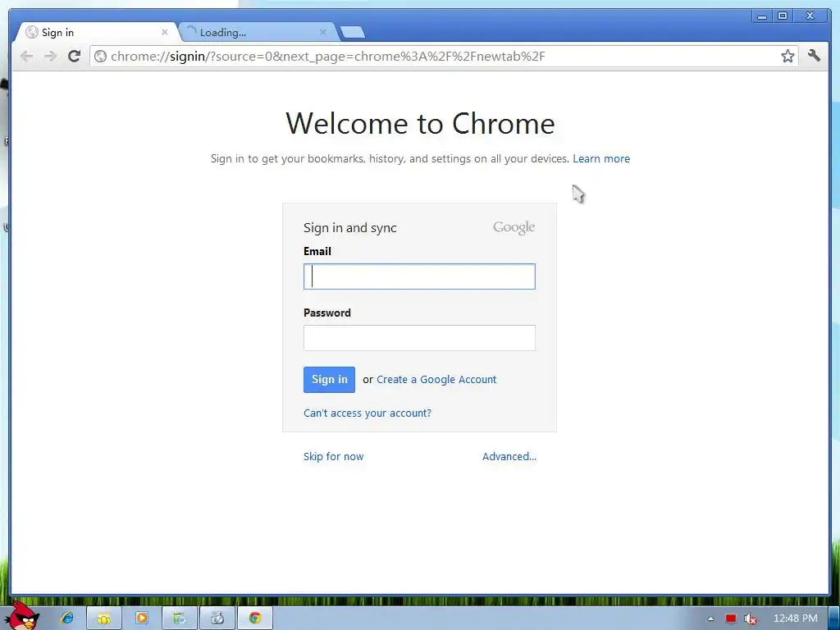The image size is (840, 630).
Task: Open Create a Google Account link
Action: pyautogui.click(x=436, y=379)
